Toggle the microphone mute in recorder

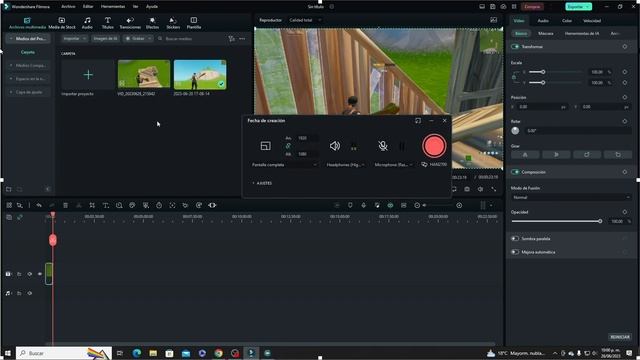coord(383,146)
